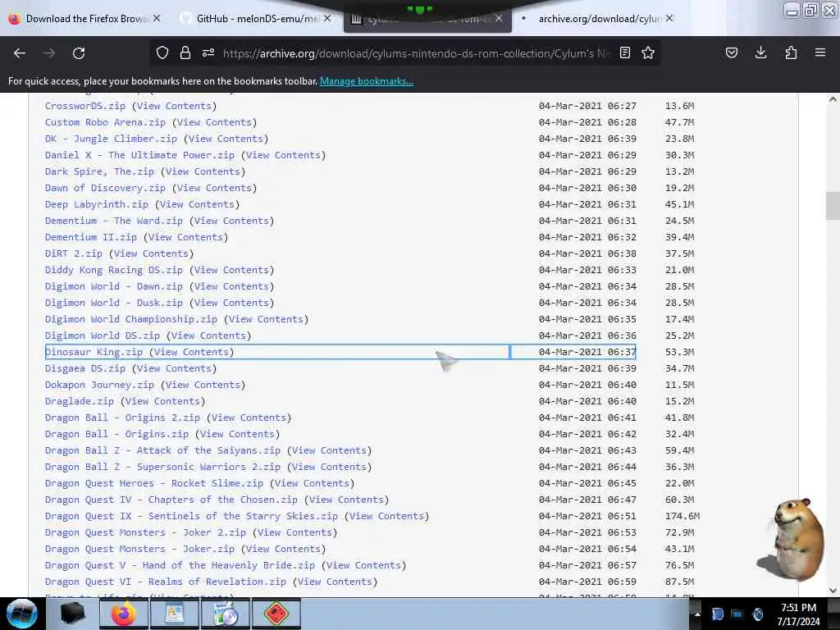Download Dragon Quest Heroes - Rocket Slime.zip

[153, 483]
